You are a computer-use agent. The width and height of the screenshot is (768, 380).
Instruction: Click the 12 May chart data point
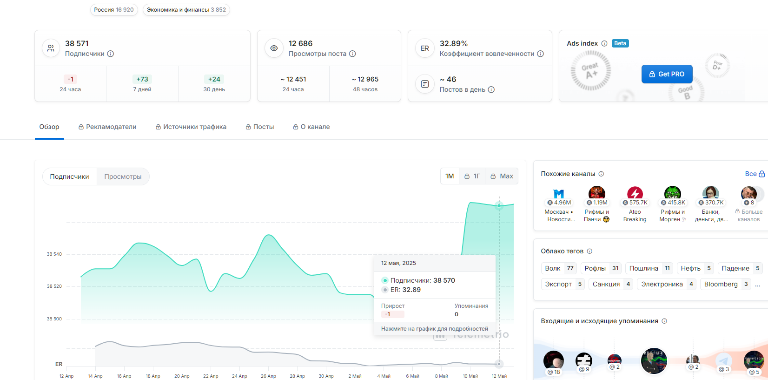click(499, 206)
